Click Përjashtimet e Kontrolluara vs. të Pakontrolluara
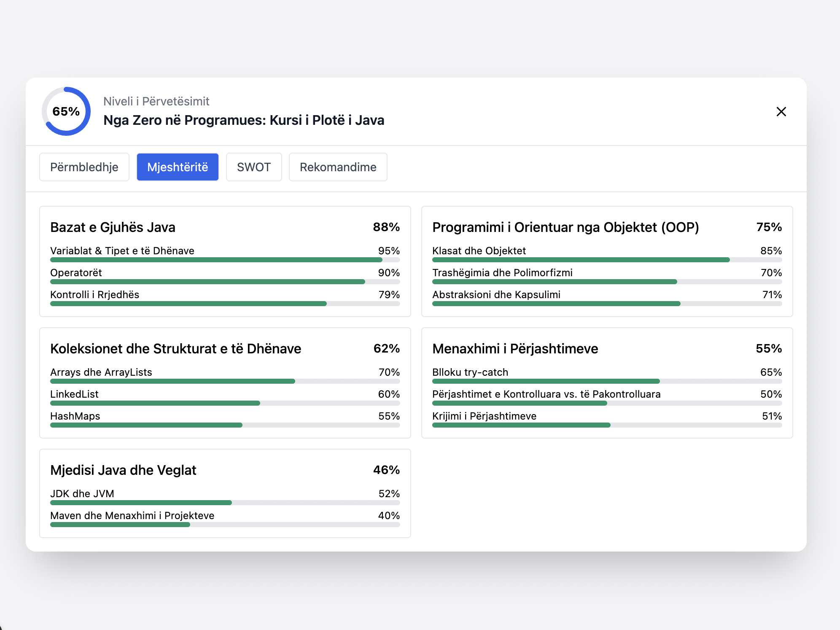This screenshot has height=630, width=840. [547, 394]
